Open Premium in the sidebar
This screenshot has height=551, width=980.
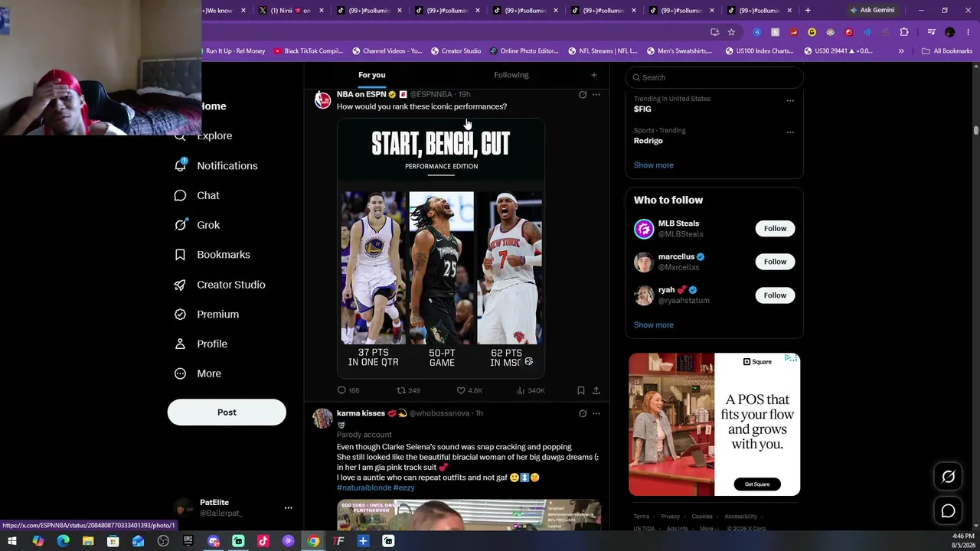[207, 315]
